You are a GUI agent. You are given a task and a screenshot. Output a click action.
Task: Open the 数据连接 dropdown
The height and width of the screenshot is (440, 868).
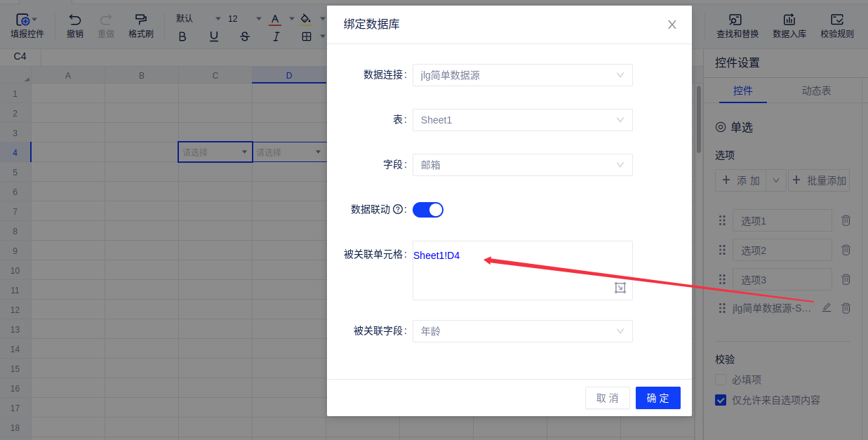[522, 75]
